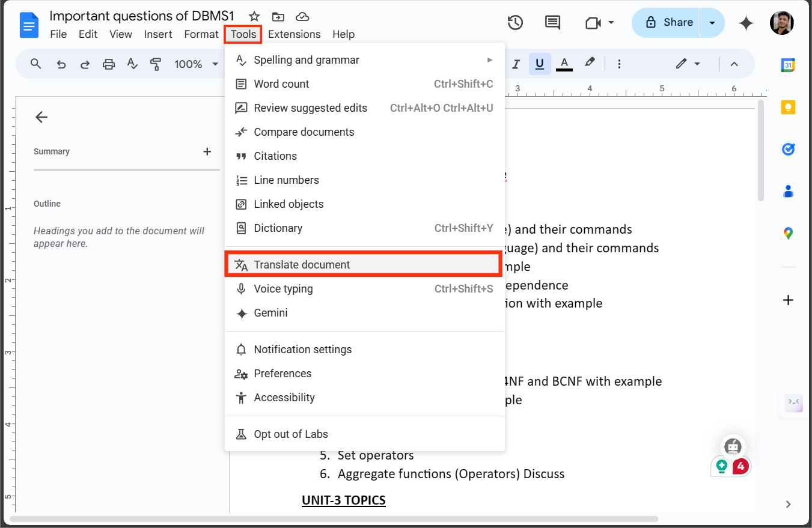Select Linked objects option

point(365,204)
